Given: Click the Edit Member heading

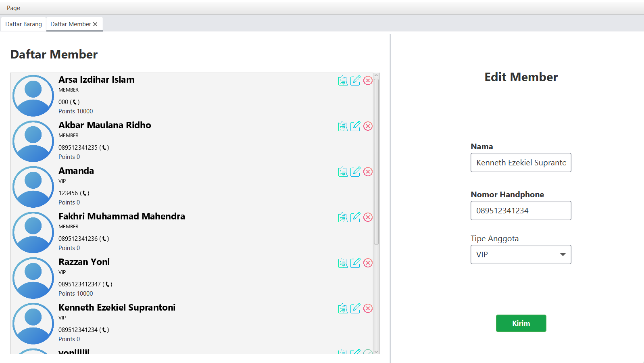Looking at the screenshot, I should pos(521,77).
